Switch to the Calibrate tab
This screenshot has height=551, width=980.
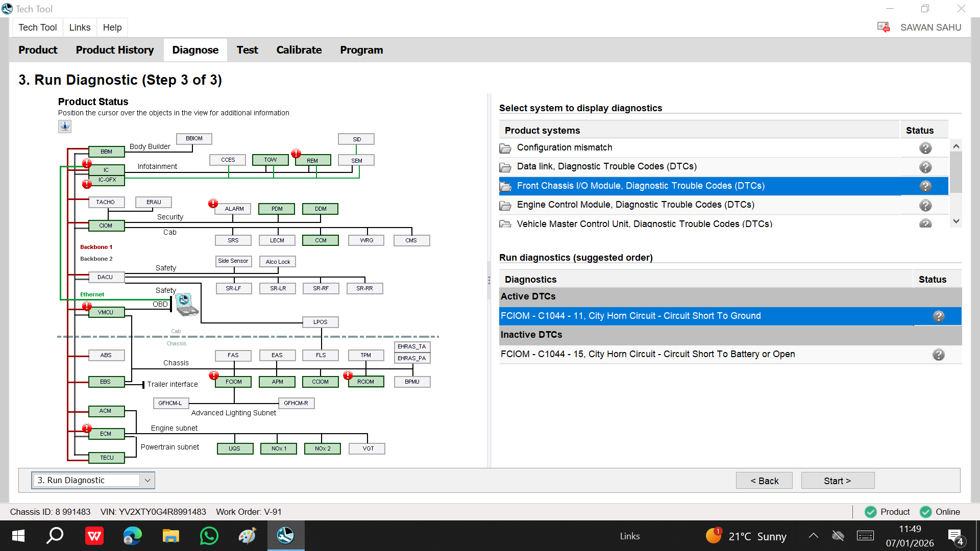tap(299, 50)
